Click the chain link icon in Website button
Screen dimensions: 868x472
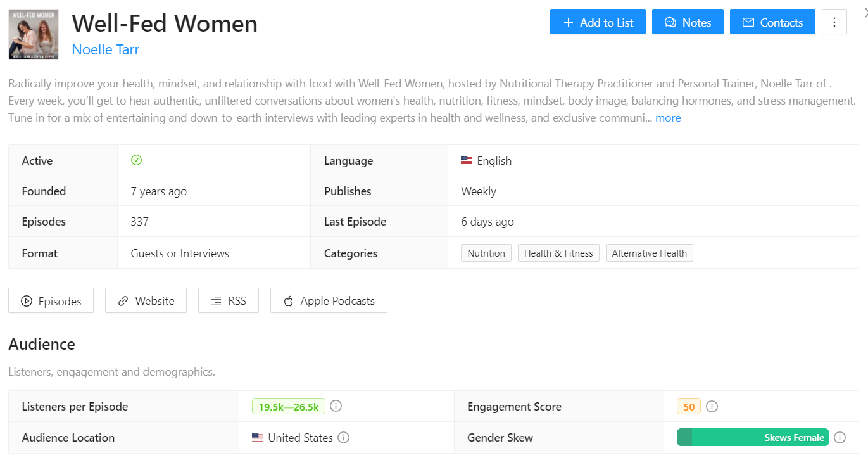click(123, 301)
